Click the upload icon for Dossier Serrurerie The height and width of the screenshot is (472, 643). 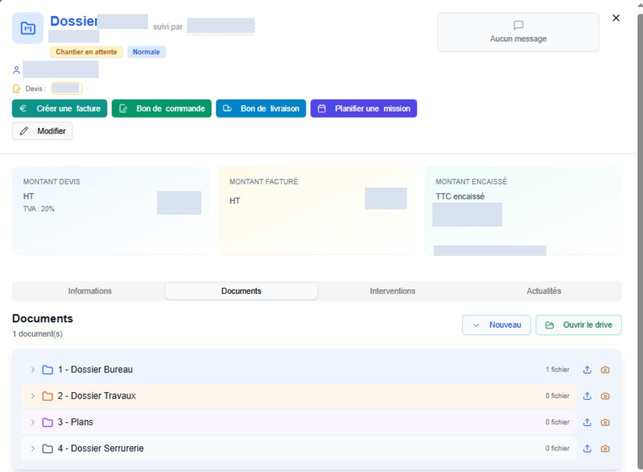click(587, 448)
